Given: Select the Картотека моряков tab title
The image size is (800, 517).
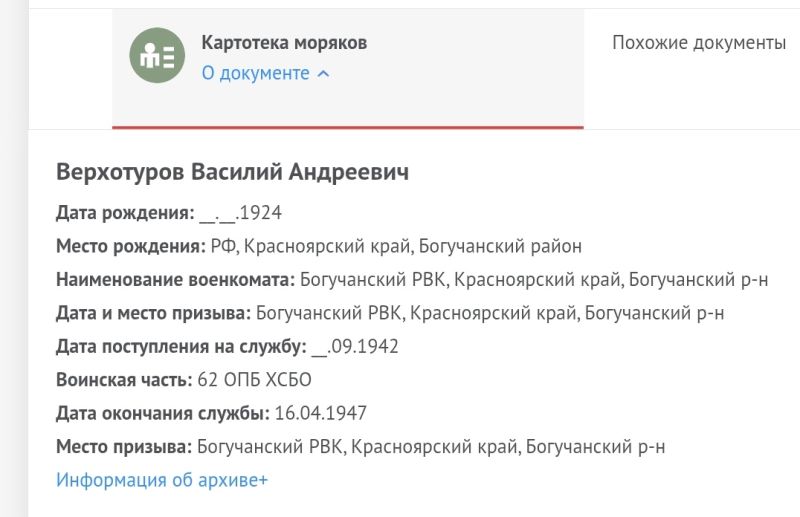Looking at the screenshot, I should click(284, 42).
